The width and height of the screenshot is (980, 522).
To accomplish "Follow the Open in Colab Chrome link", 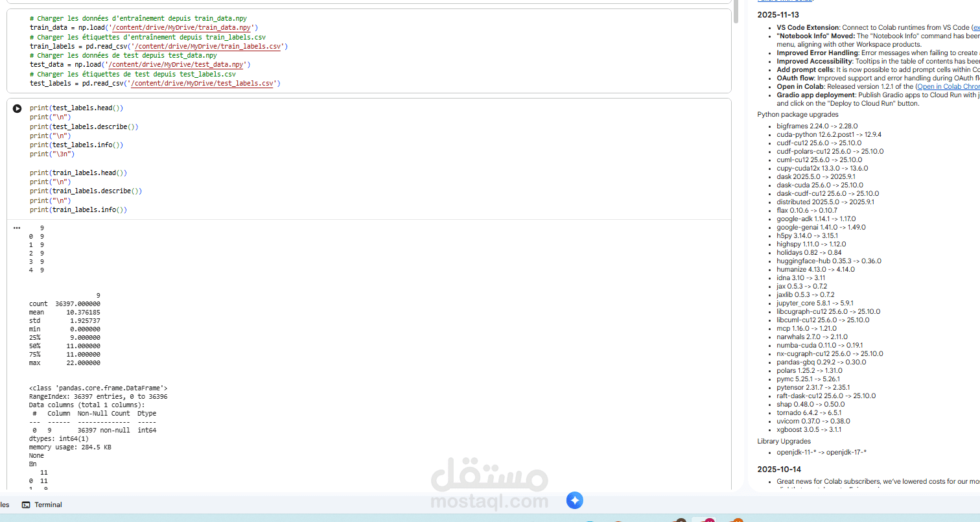I will click(x=948, y=86).
